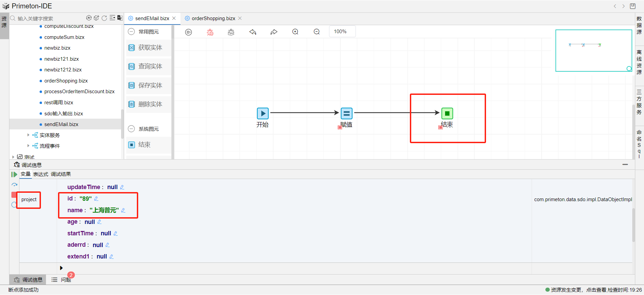Expand the 实体服务 tree node
This screenshot has height=295, width=644.
pyautogui.click(x=28, y=135)
